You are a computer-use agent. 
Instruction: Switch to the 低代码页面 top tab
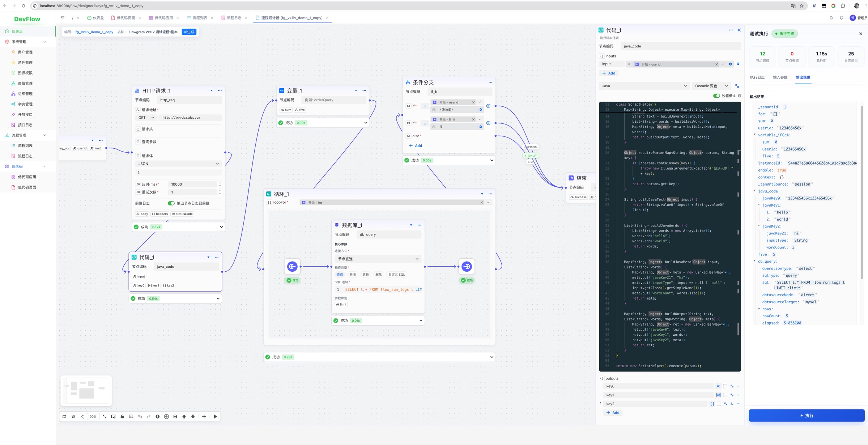pyautogui.click(x=125, y=18)
